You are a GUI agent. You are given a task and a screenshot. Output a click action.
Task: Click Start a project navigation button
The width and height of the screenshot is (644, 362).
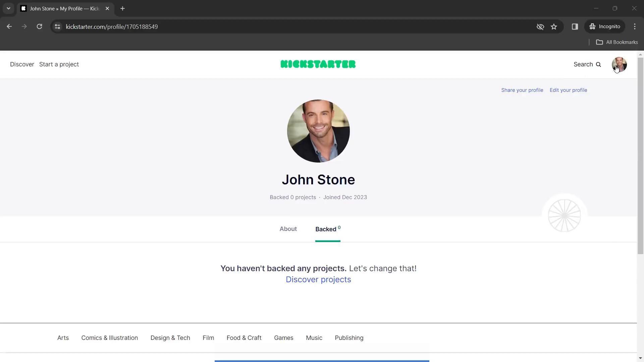pyautogui.click(x=59, y=64)
